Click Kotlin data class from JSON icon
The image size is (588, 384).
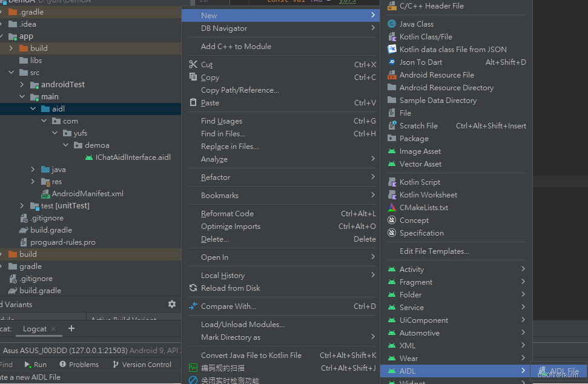pos(392,50)
